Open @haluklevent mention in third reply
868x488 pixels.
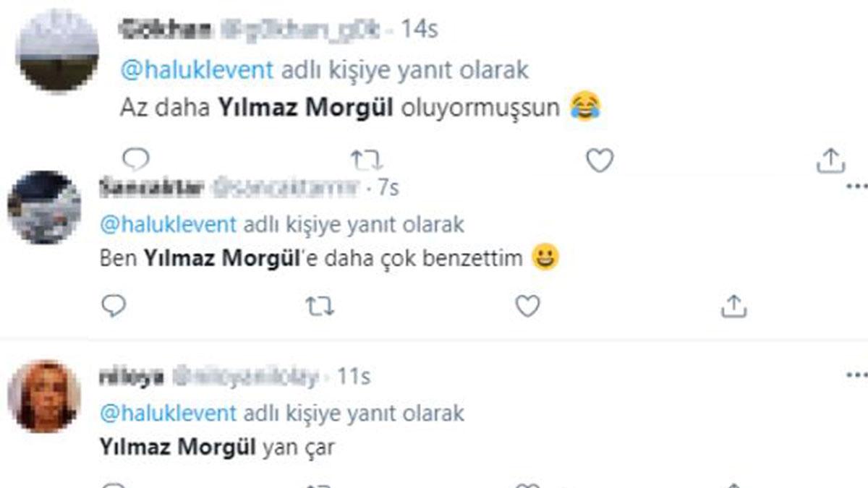pyautogui.click(x=169, y=413)
